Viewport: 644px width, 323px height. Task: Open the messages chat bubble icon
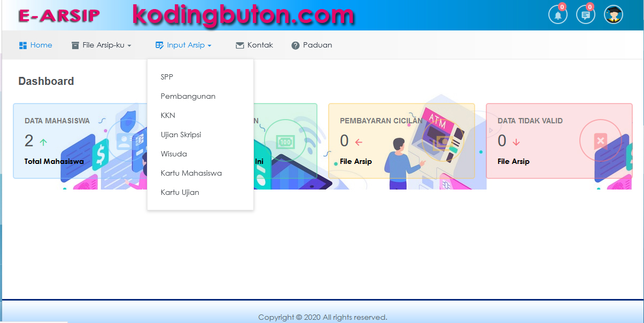[x=585, y=14]
